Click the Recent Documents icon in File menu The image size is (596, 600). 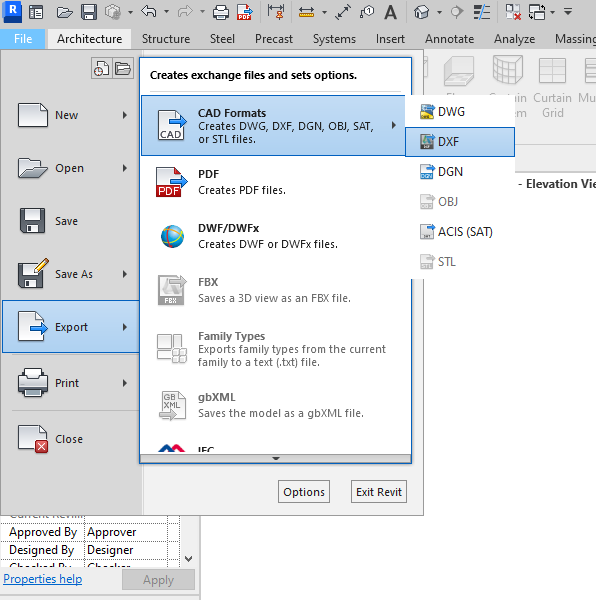click(101, 68)
